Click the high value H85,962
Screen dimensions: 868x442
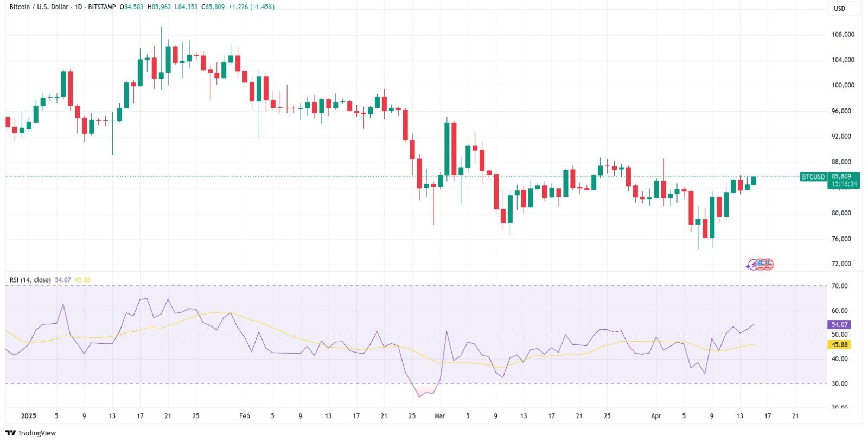tap(159, 7)
